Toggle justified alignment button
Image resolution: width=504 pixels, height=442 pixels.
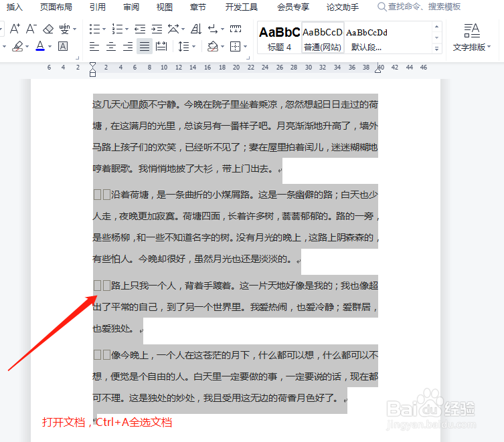pos(145,47)
